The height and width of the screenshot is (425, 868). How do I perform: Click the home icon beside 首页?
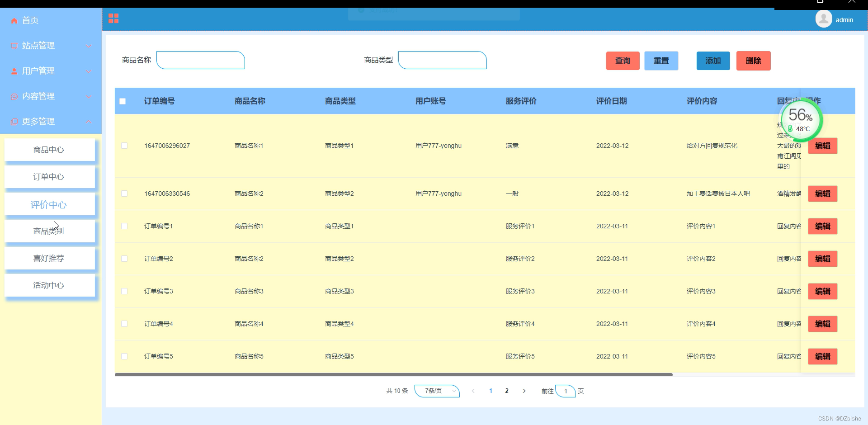click(14, 21)
